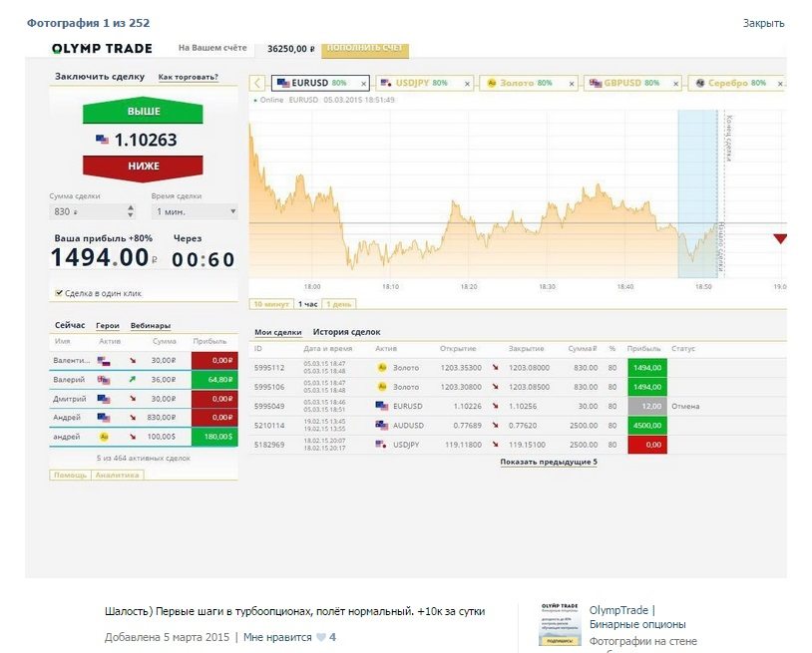Screen dimensions: 812x653
Task: Click the down arrow in Андрей 830,00₽ row
Action: pos(133,418)
